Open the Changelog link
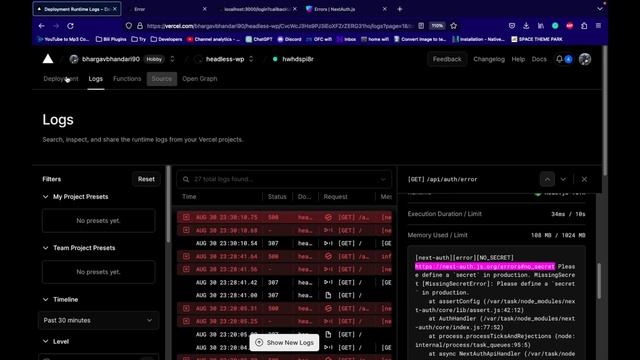Viewport: 640px width, 360px height. click(x=489, y=59)
